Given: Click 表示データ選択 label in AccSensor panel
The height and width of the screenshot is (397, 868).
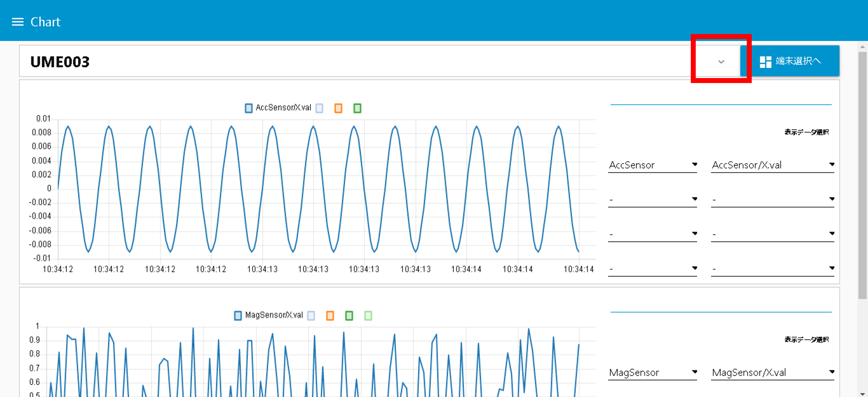Looking at the screenshot, I should point(806,132).
